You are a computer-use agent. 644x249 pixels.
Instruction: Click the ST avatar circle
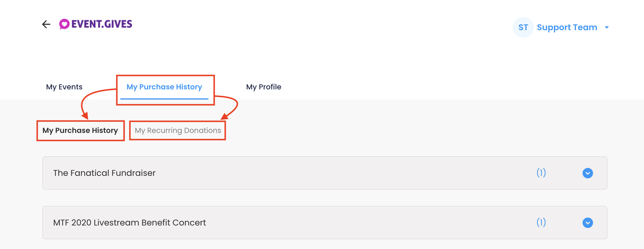coord(523,27)
